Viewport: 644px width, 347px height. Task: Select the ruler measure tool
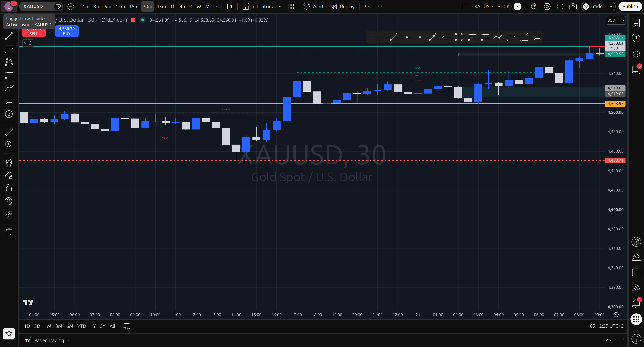[x=9, y=132]
